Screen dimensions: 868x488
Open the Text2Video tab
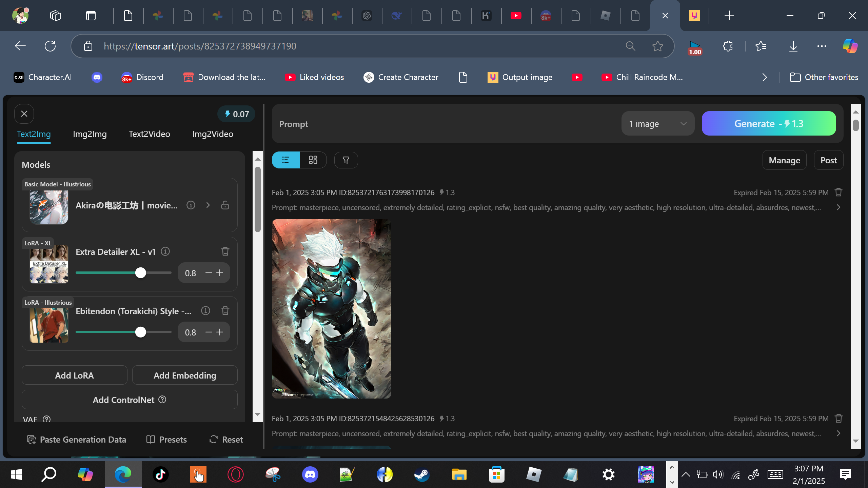click(x=149, y=134)
